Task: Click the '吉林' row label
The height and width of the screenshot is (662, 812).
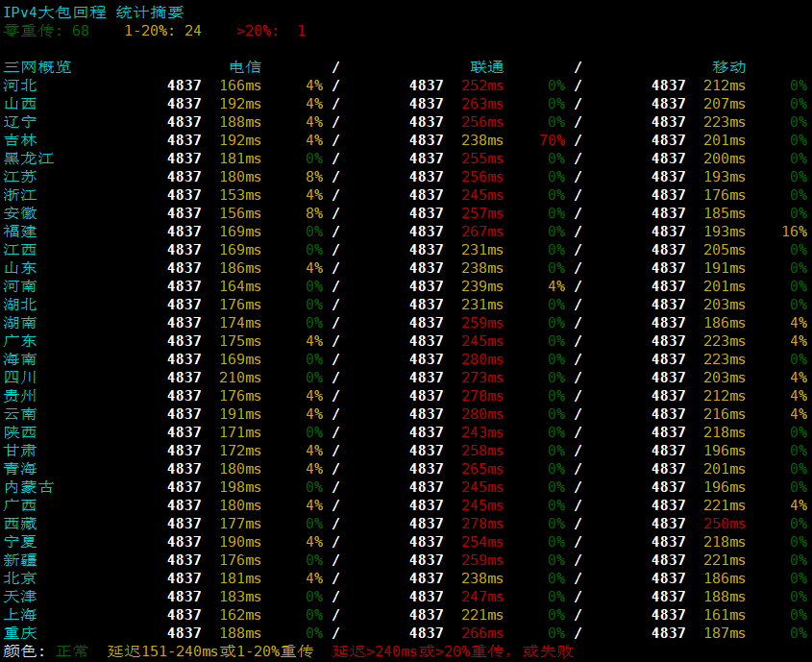Action: [20, 140]
